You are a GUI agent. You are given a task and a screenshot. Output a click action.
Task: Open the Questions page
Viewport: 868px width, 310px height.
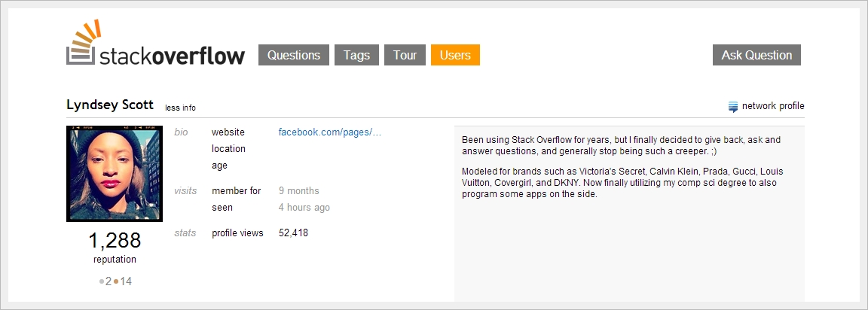pyautogui.click(x=294, y=55)
